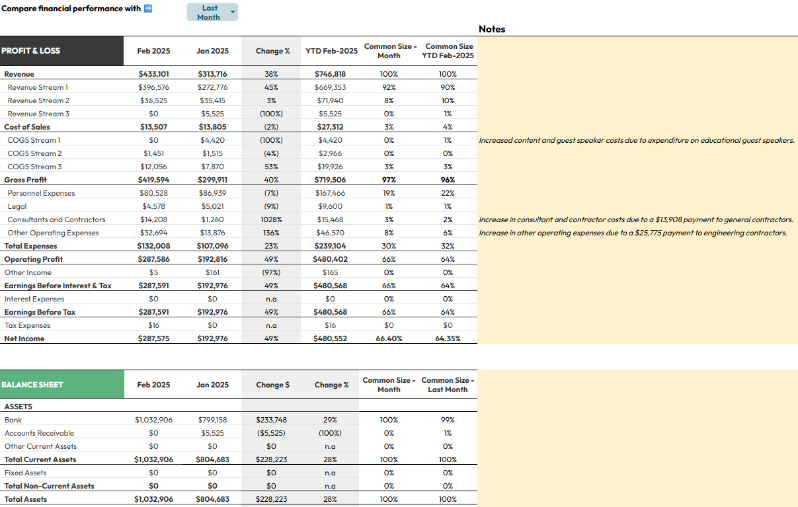
Task: Select the 'Compare financial performance with' label
Action: pyautogui.click(x=71, y=8)
